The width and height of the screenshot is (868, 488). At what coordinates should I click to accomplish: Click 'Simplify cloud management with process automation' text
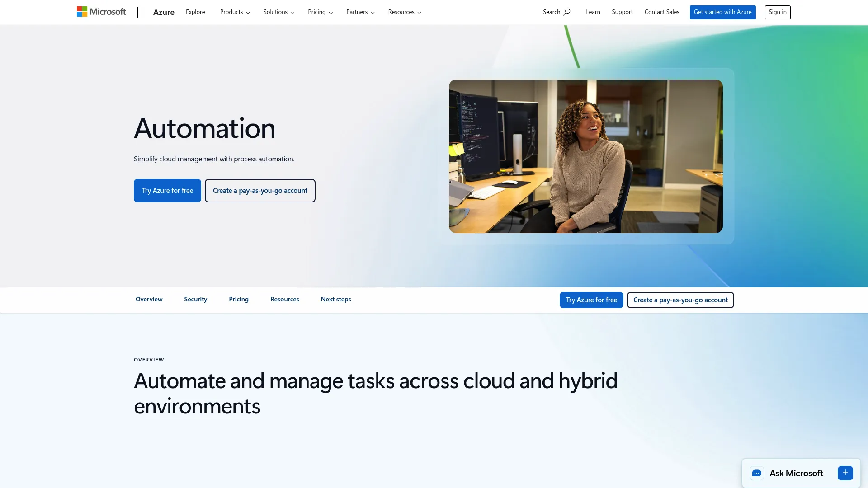click(x=214, y=159)
